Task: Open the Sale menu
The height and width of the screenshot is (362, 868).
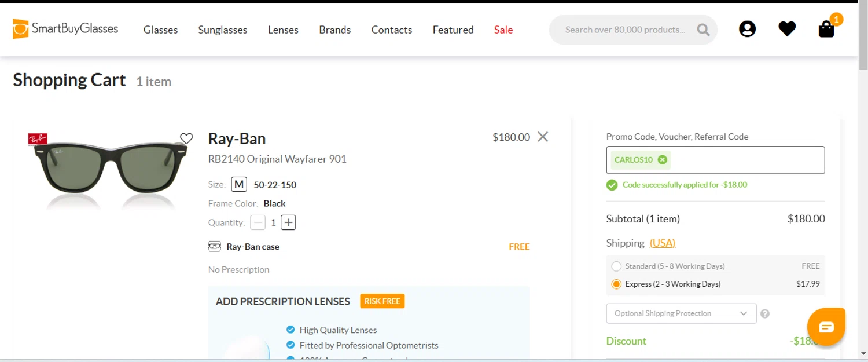Action: pyautogui.click(x=503, y=30)
